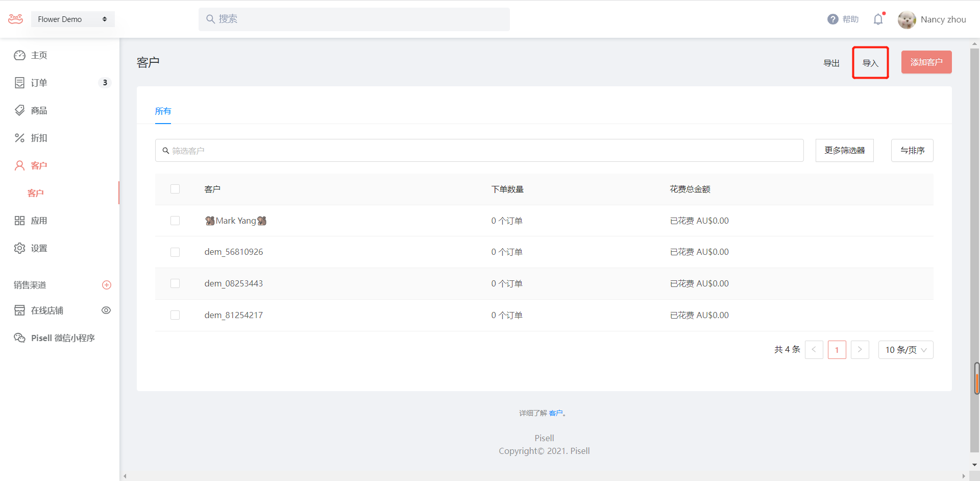Open customer dem_56810926
This screenshot has height=481, width=980.
(x=234, y=252)
